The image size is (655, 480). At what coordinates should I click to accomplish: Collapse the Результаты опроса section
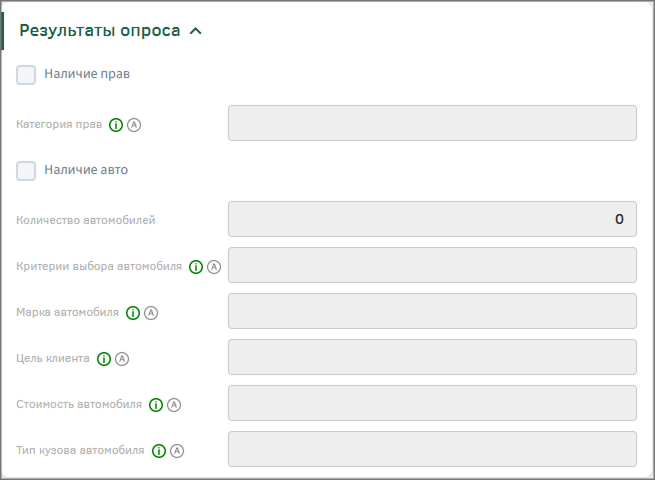click(x=196, y=31)
